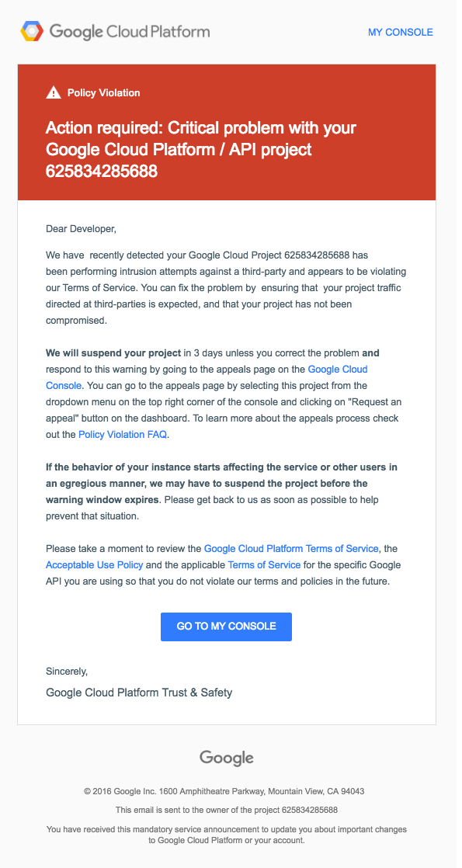The image size is (462, 868).
Task: Click the 'sent to the owner of the project' line
Action: click(227, 810)
